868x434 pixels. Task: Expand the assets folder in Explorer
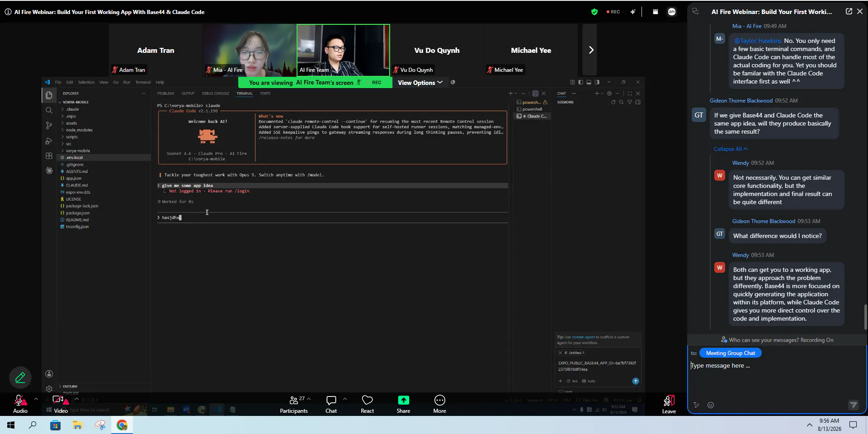point(71,123)
